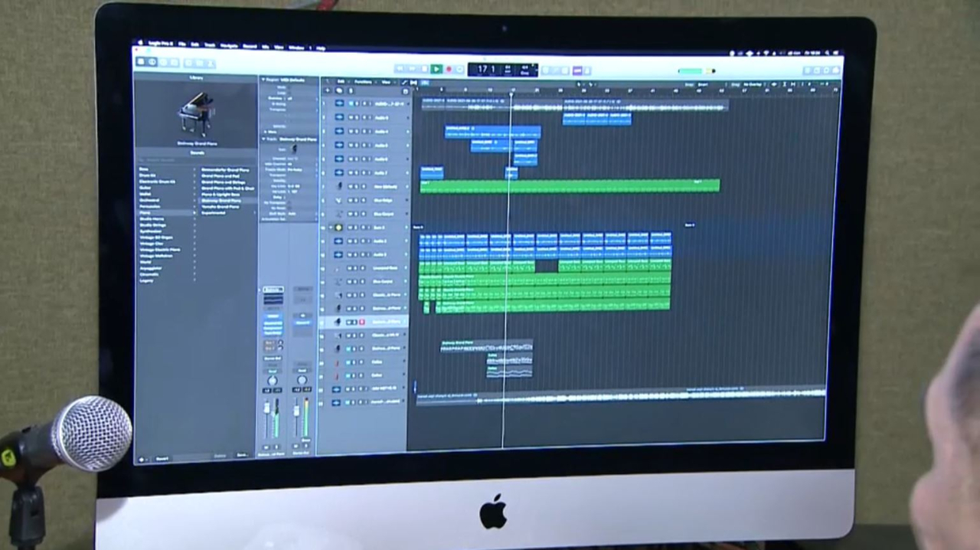Click the Library search field
Screen dimensions: 980x550
click(x=195, y=160)
